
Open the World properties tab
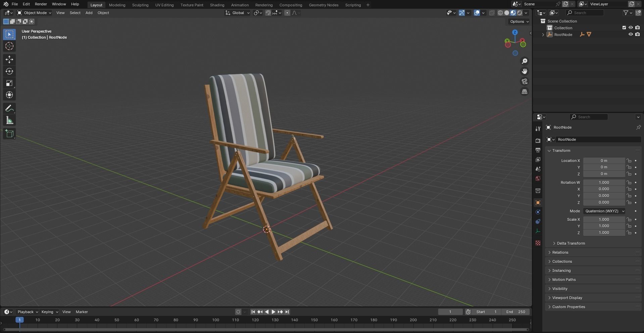[538, 178]
